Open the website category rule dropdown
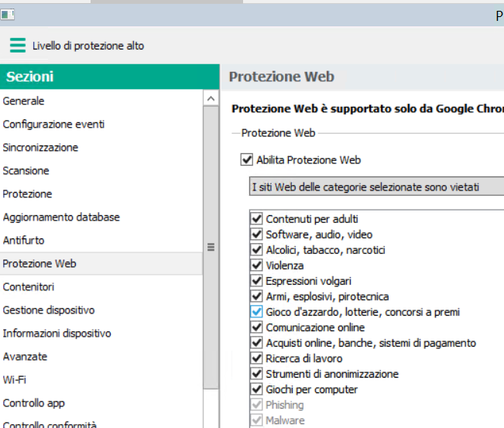 pos(376,187)
